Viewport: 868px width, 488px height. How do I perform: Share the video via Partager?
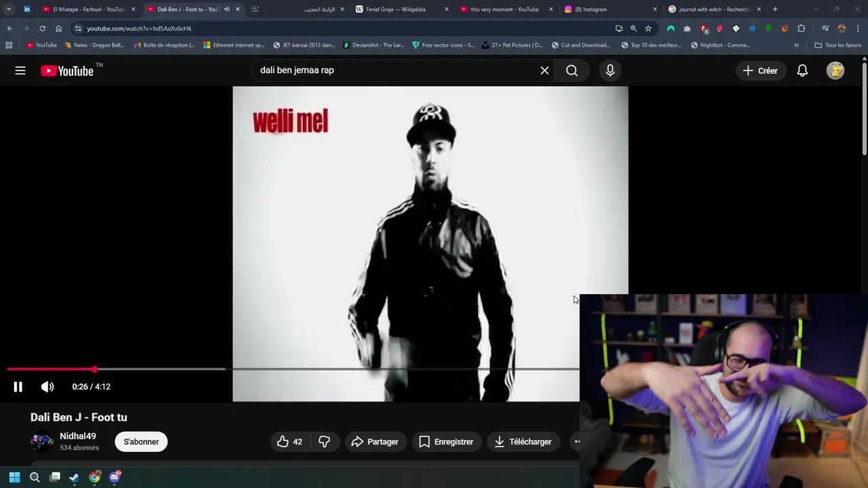(375, 442)
